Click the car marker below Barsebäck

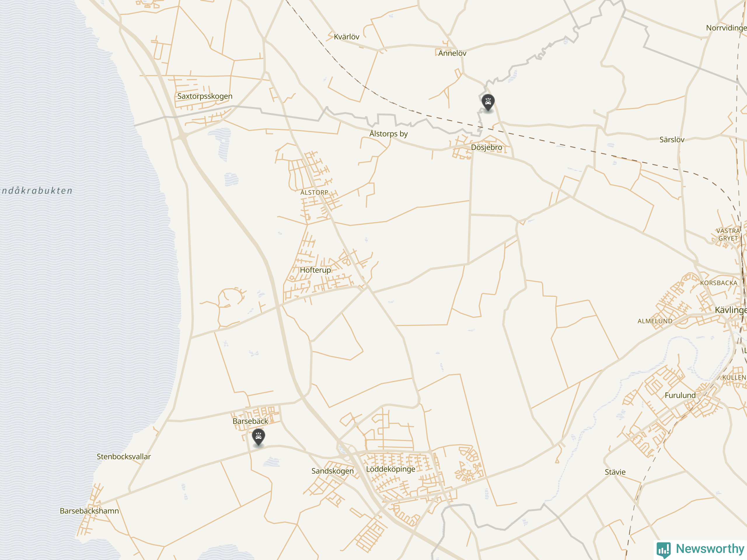click(258, 437)
